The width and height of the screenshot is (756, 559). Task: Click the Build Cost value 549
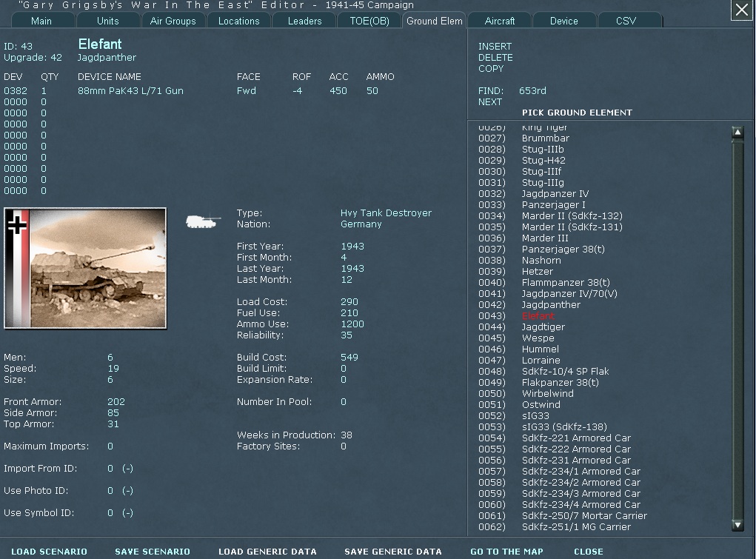pyautogui.click(x=349, y=358)
